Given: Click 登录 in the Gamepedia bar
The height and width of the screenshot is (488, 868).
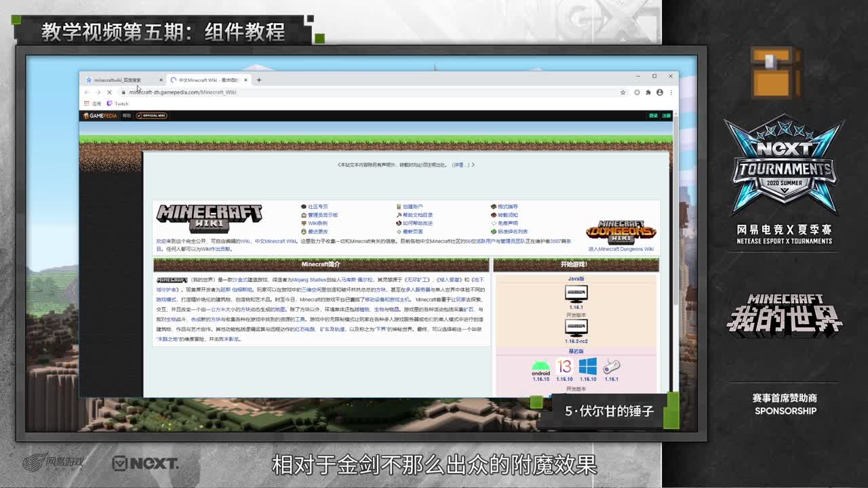Looking at the screenshot, I should coord(653,116).
